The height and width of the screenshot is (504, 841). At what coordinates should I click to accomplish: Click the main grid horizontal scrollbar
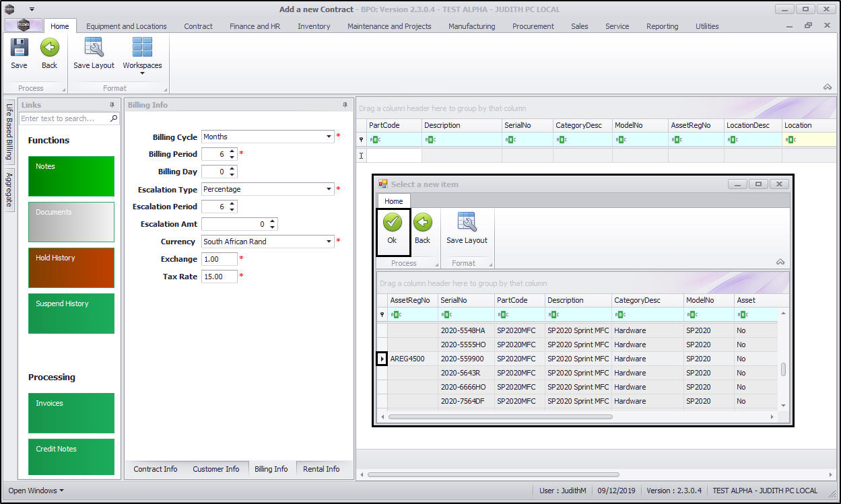pyautogui.click(x=493, y=475)
